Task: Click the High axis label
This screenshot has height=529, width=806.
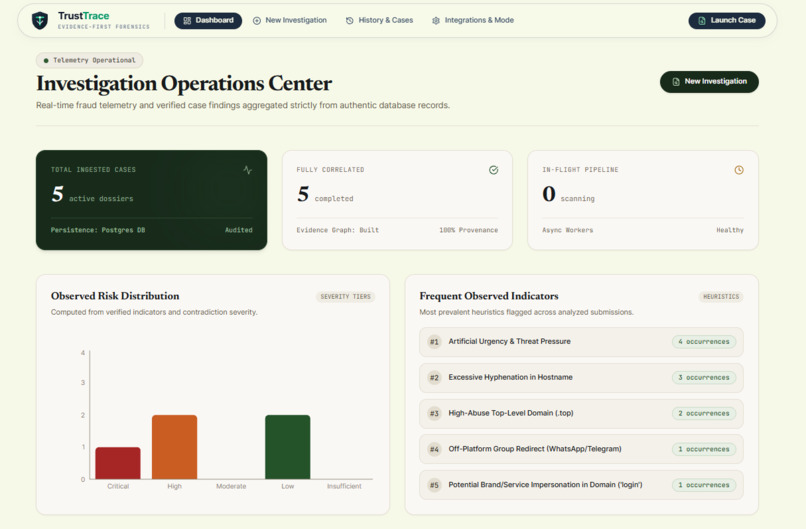Action: coord(174,486)
